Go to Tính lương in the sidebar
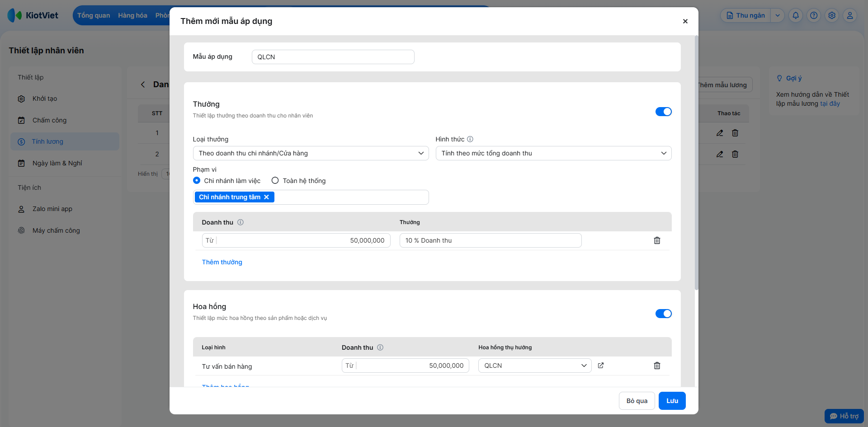The width and height of the screenshot is (868, 427). pyautogui.click(x=65, y=141)
